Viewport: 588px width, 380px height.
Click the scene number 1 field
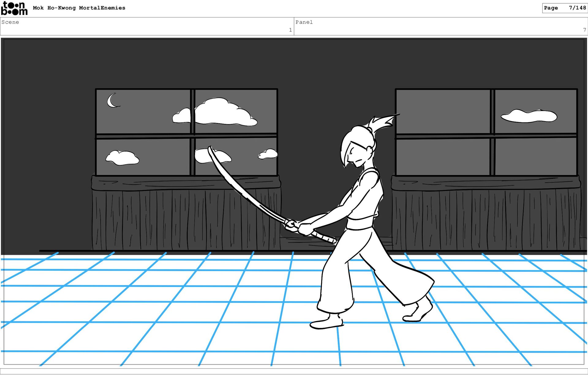pyautogui.click(x=290, y=30)
